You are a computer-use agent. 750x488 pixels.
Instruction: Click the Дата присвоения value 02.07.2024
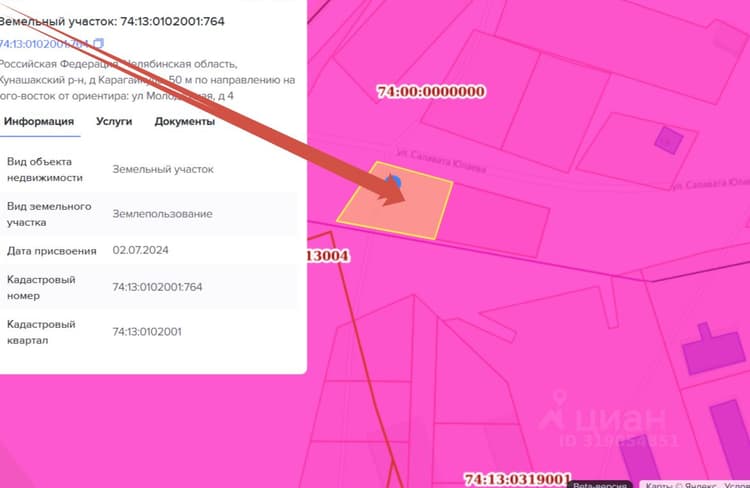pos(140,250)
